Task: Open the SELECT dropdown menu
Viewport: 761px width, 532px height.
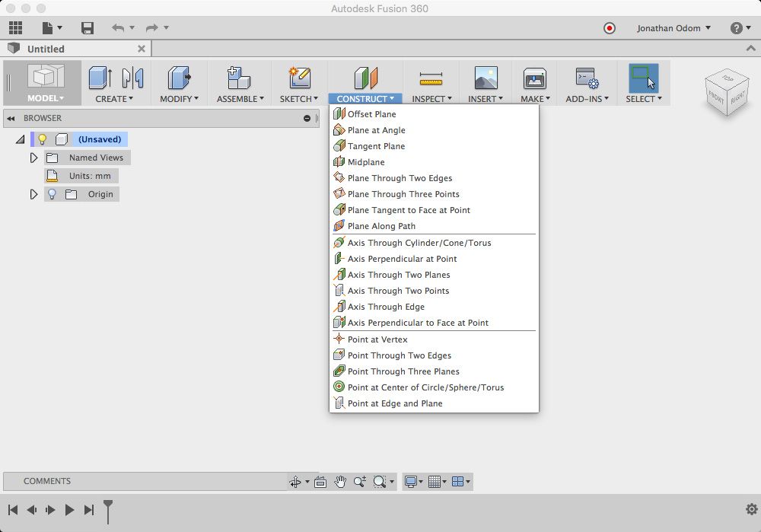Action: pyautogui.click(x=644, y=98)
